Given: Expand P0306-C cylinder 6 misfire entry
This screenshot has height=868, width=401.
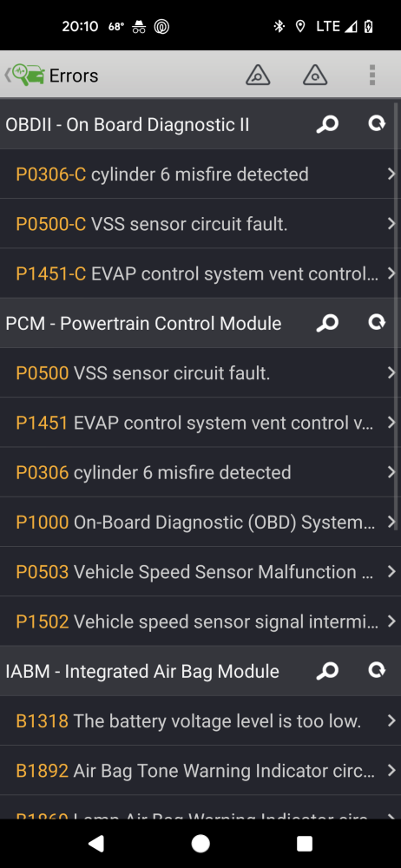Looking at the screenshot, I should click(x=200, y=174).
